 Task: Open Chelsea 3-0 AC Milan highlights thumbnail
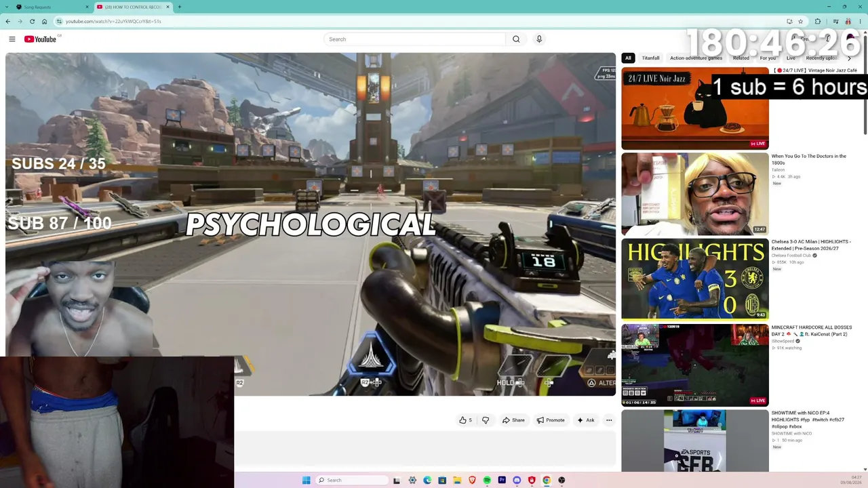tap(695, 279)
